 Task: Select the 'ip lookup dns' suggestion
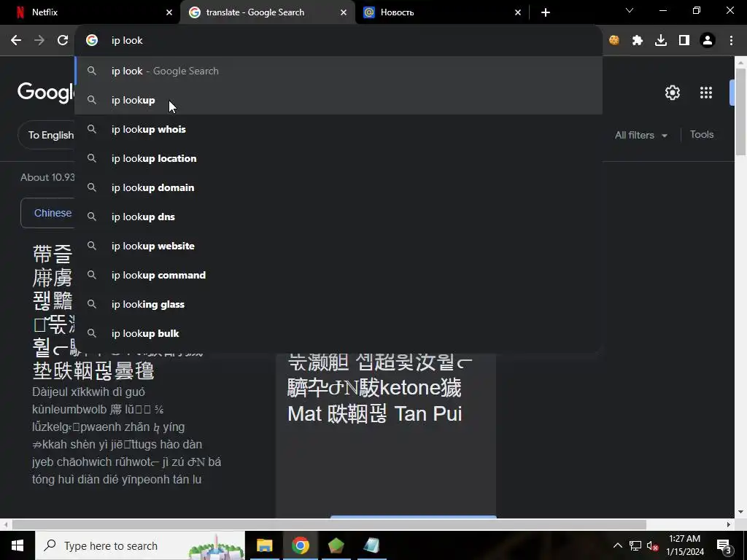click(x=338, y=217)
